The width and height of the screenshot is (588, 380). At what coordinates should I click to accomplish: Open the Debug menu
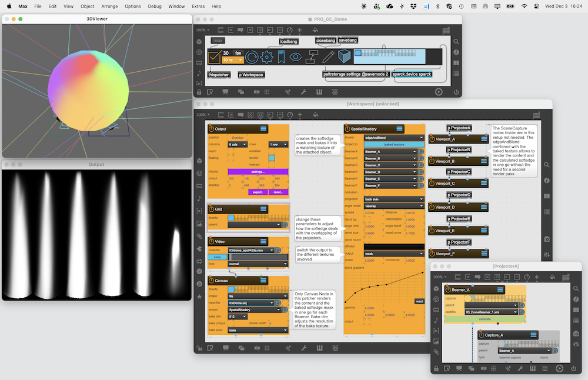pyautogui.click(x=155, y=6)
